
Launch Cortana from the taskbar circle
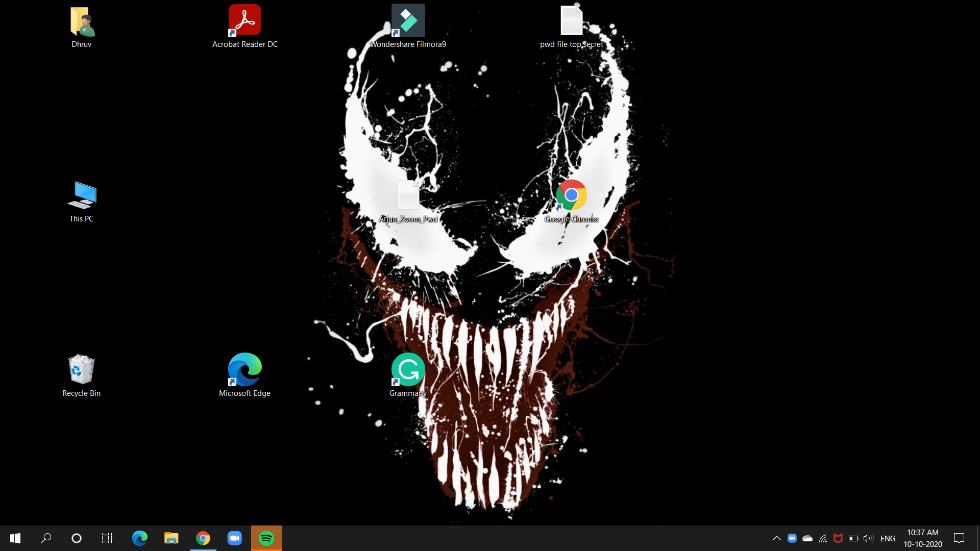(77, 538)
